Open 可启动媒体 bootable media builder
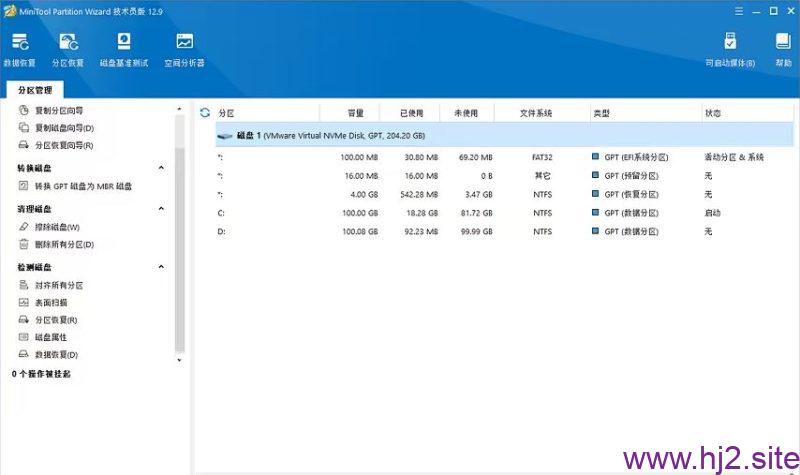This screenshot has height=475, width=800. 730,49
